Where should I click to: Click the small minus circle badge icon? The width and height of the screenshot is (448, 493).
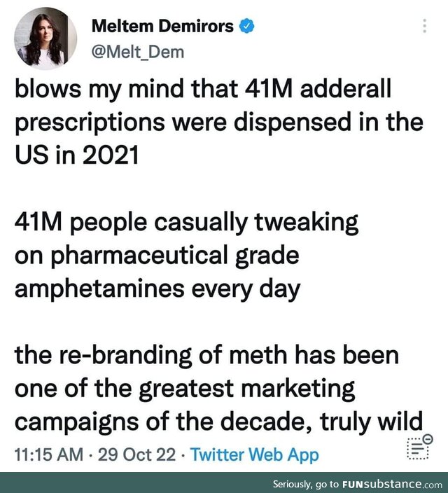pyautogui.click(x=428, y=438)
